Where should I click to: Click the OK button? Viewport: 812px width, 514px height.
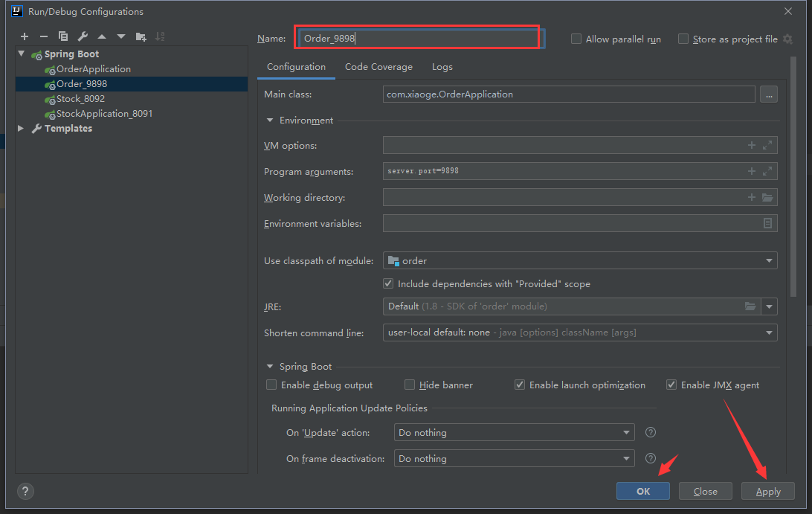tap(642, 491)
